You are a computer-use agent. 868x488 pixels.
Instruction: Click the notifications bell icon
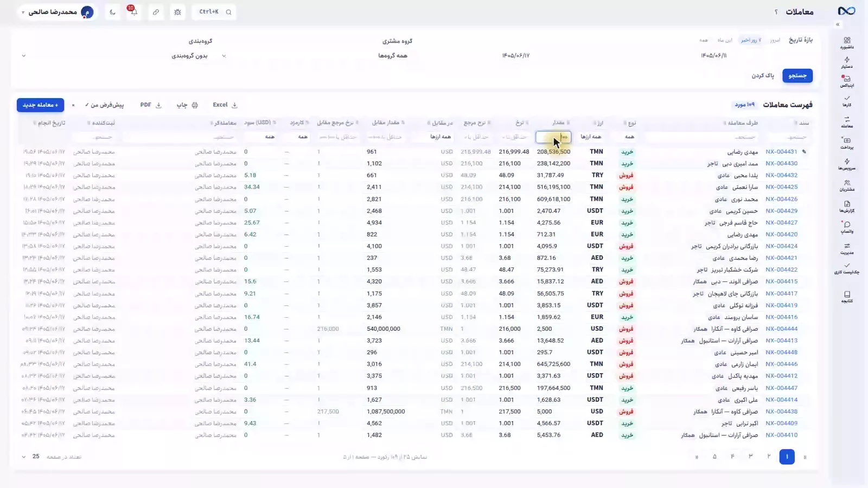[133, 11]
